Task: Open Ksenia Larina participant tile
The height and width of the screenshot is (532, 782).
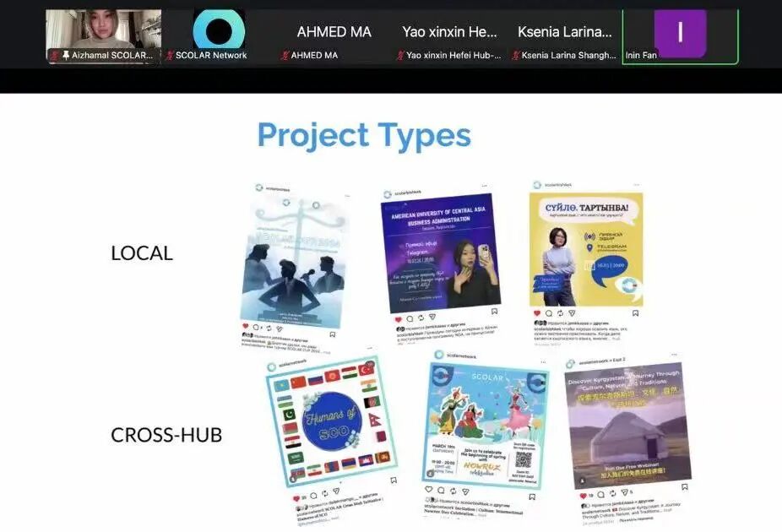Action: pos(564,34)
